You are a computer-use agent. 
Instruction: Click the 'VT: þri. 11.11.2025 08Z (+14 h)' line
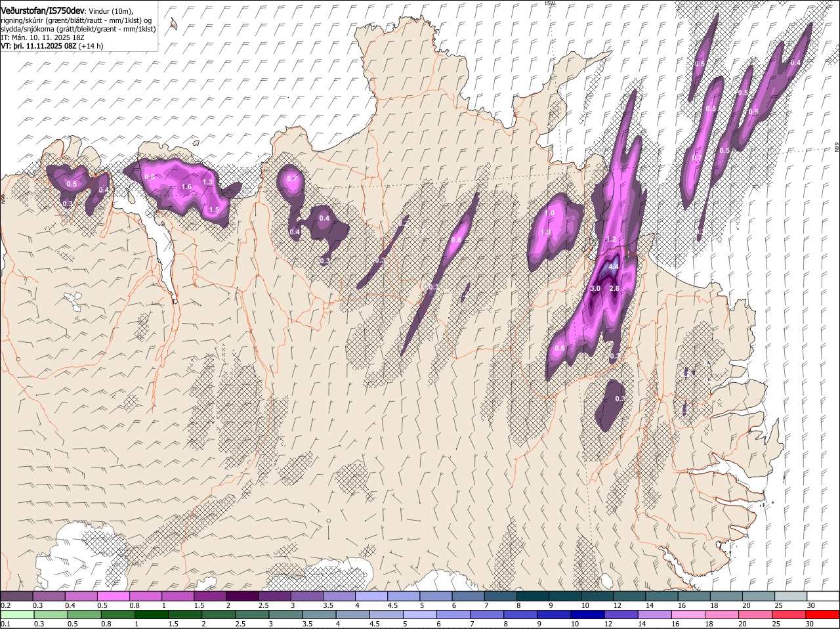pyautogui.click(x=52, y=46)
